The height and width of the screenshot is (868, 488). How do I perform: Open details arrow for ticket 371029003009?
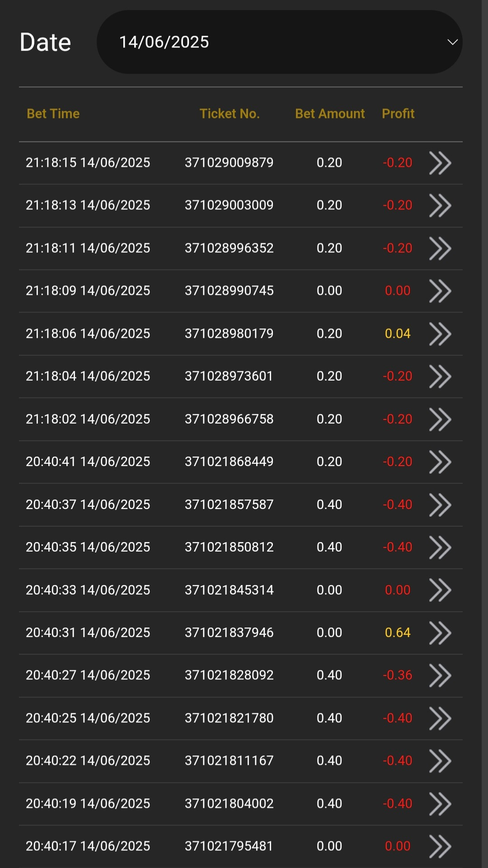coord(440,205)
